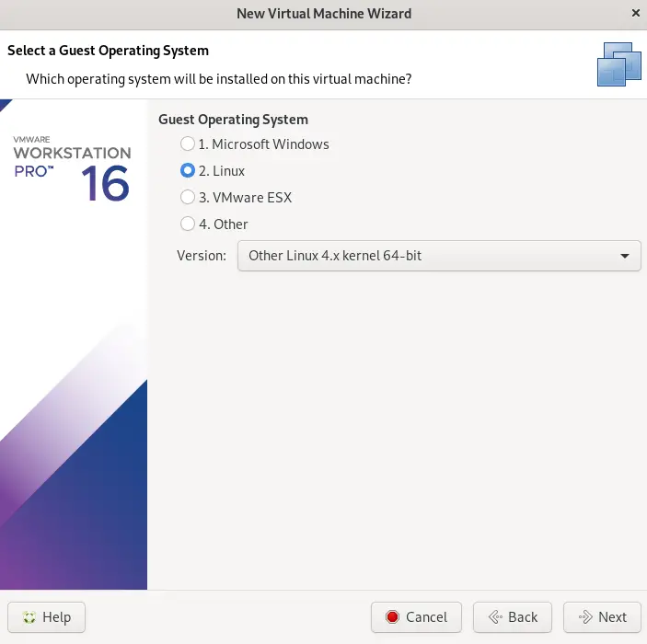Close the wizard with the X button
The image size is (647, 644).
(x=635, y=13)
